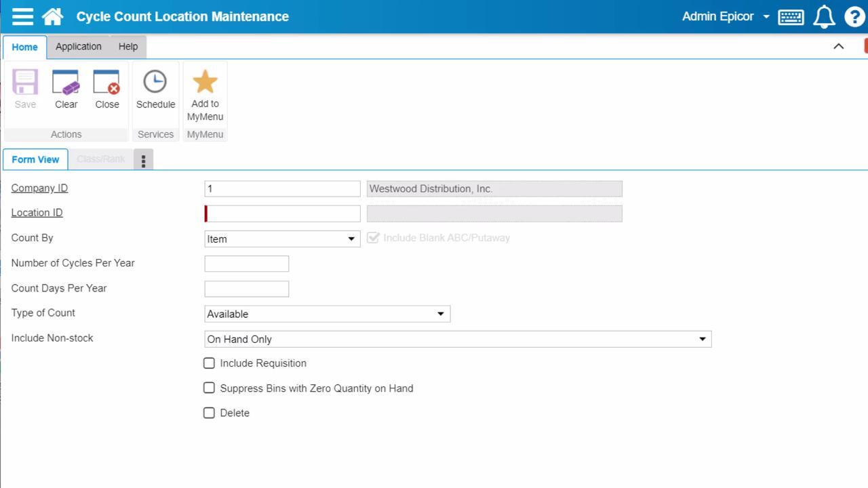The height and width of the screenshot is (488, 868).
Task: Click inside the Number of Cycles Per Year field
Action: point(246,263)
